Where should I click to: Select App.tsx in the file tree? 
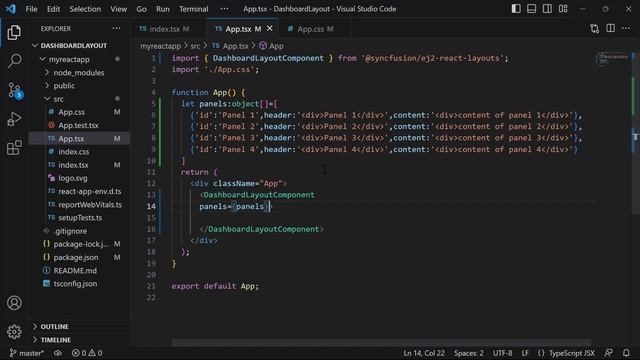71,139
